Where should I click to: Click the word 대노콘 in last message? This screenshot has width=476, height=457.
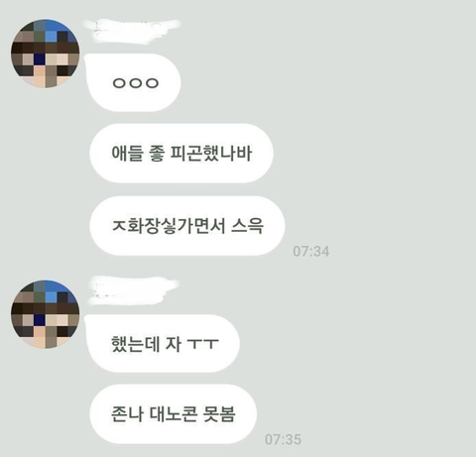coord(174,413)
